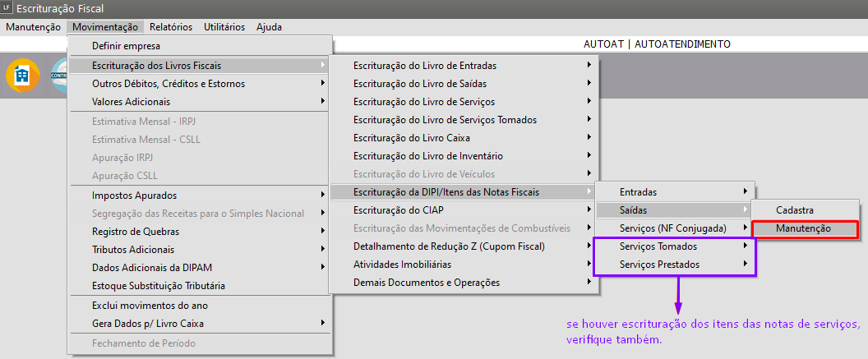Open Estoque Substituição Tributária
868x359 pixels.
tap(159, 286)
